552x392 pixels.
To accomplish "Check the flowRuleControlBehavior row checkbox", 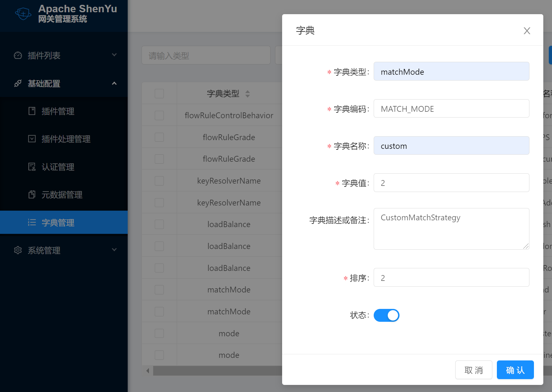I will pos(159,115).
